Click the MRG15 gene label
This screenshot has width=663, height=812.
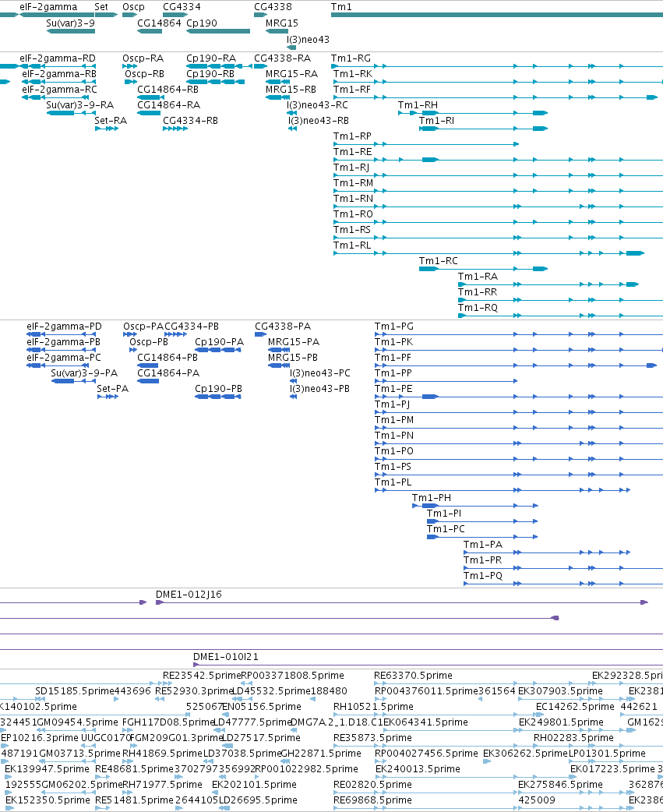coord(282,23)
